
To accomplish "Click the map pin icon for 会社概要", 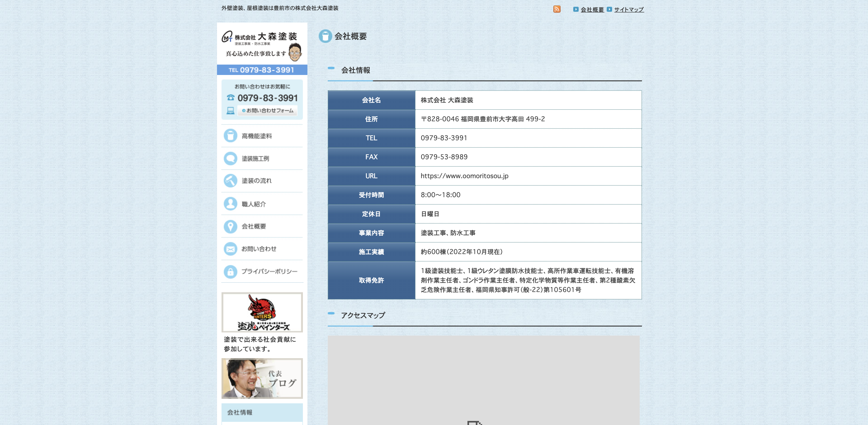I will coord(231,227).
